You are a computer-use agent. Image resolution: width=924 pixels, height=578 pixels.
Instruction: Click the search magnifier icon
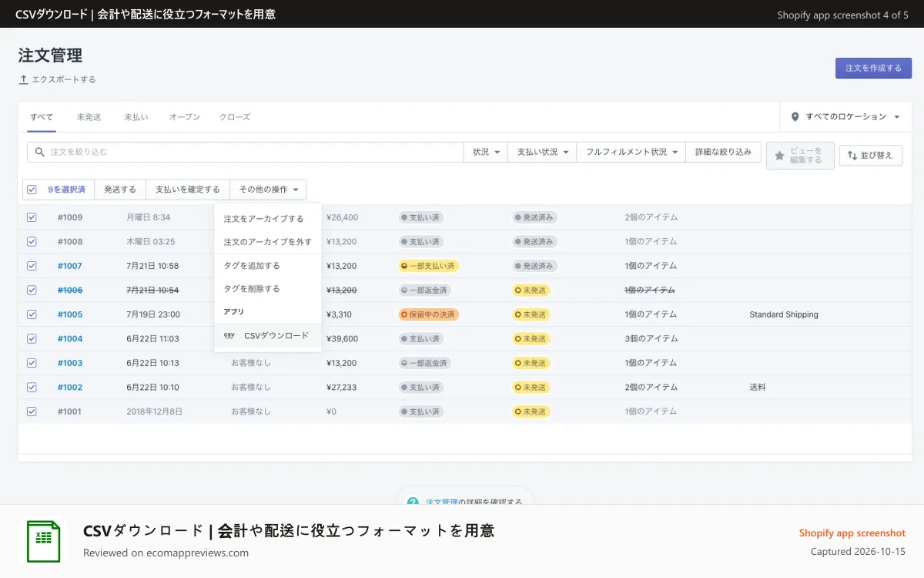point(40,153)
